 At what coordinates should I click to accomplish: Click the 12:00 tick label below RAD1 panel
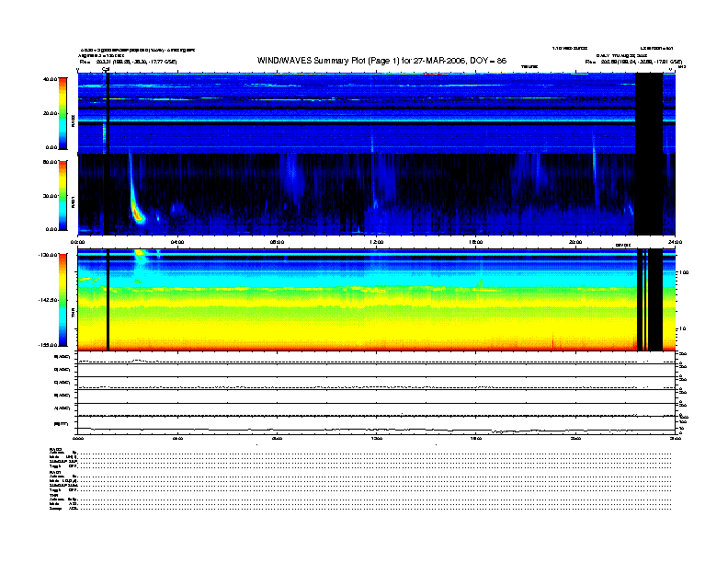(x=377, y=242)
